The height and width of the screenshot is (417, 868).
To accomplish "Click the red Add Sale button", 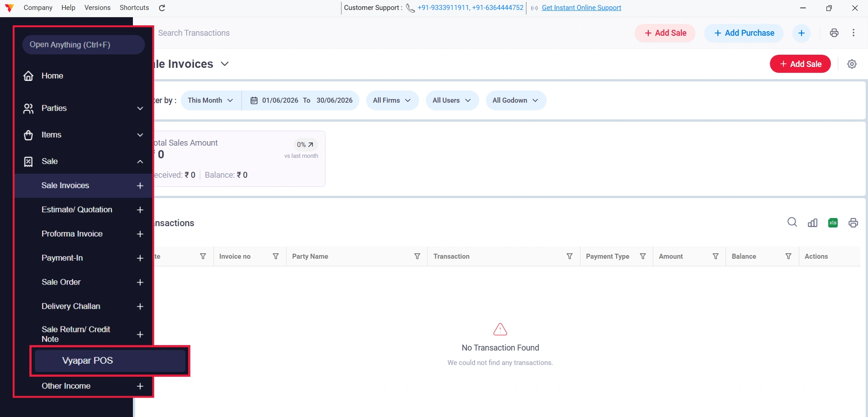I will [x=800, y=64].
